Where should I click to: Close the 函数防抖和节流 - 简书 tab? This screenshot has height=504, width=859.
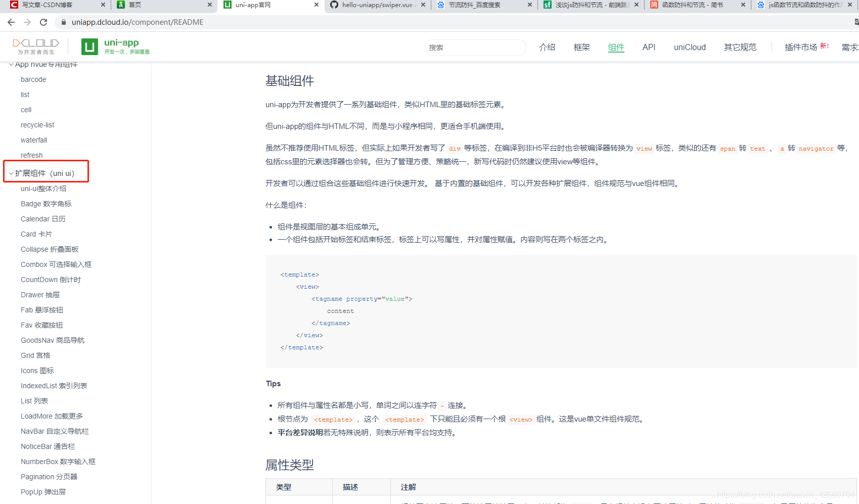pos(743,5)
